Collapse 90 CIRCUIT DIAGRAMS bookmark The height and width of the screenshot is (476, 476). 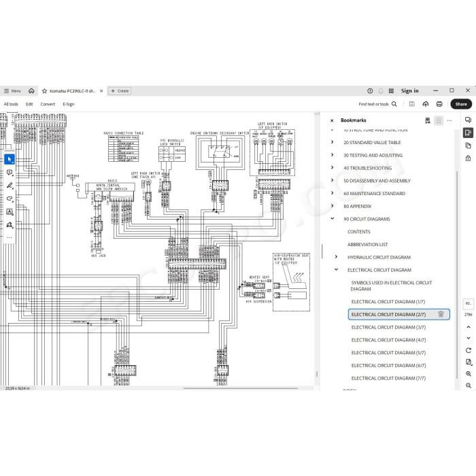pos(332,218)
